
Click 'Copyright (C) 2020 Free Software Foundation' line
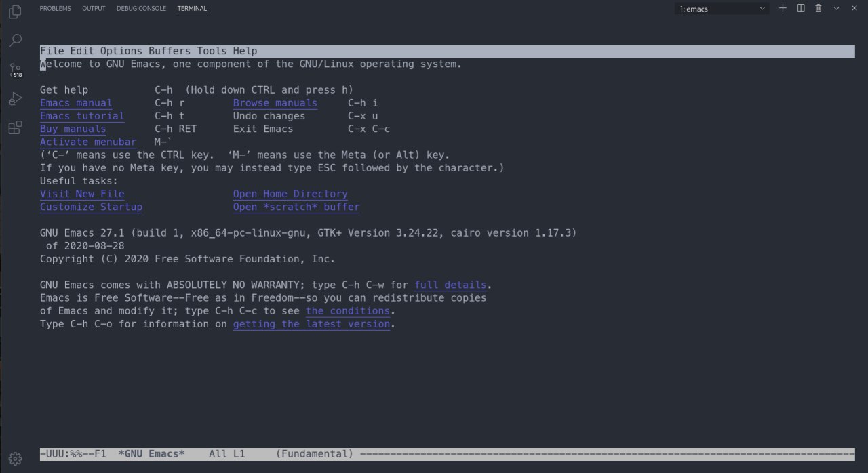tap(187, 259)
